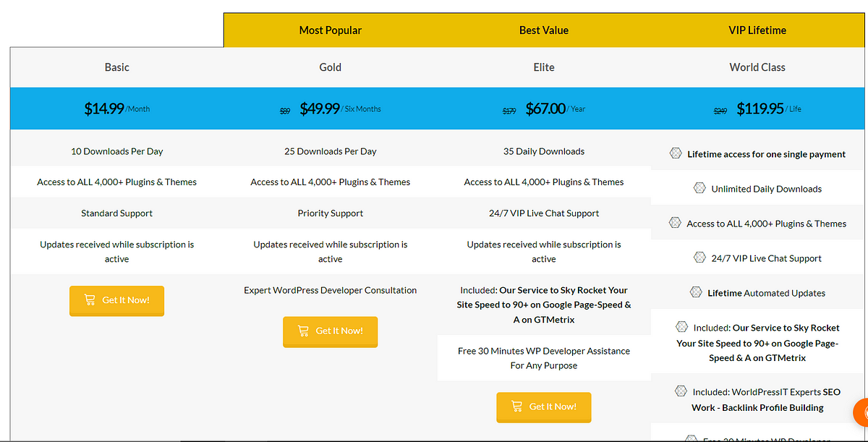
Task: Click the Gold plan Get It Now button
Action: tap(330, 331)
